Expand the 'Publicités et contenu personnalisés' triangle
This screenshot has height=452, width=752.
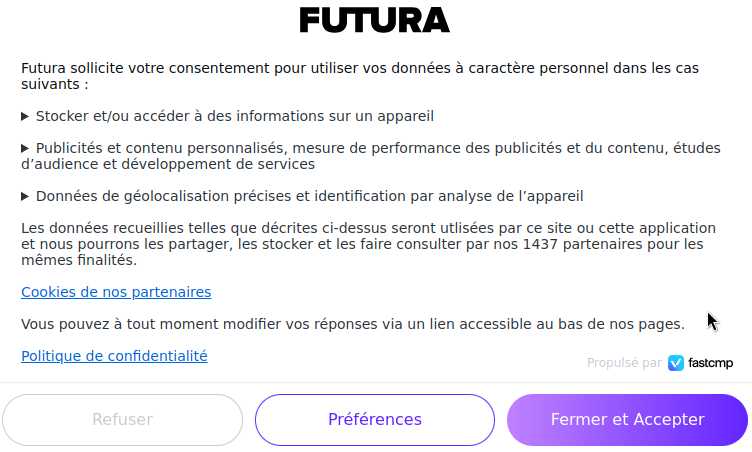click(25, 148)
